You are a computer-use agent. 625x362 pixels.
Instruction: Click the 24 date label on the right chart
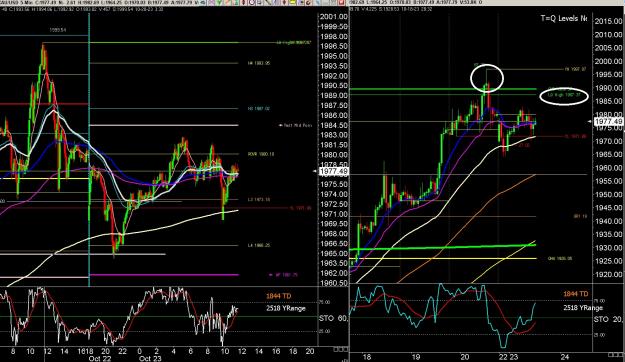[564, 357]
